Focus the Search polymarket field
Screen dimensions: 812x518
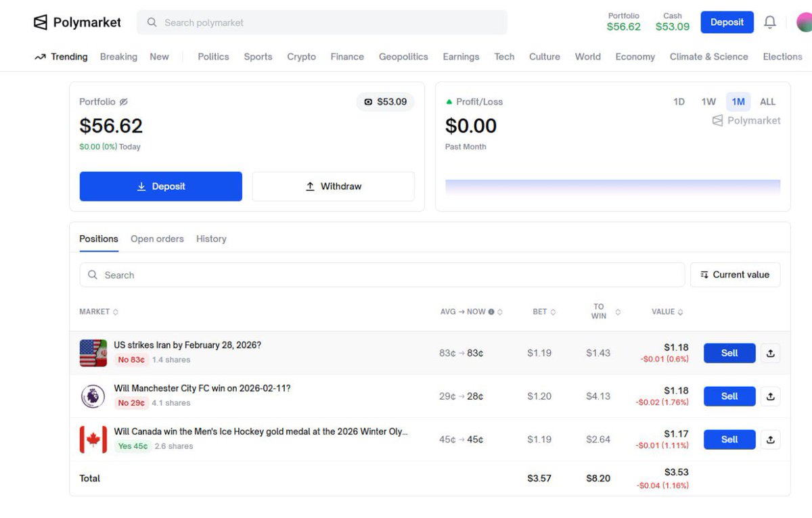click(322, 22)
